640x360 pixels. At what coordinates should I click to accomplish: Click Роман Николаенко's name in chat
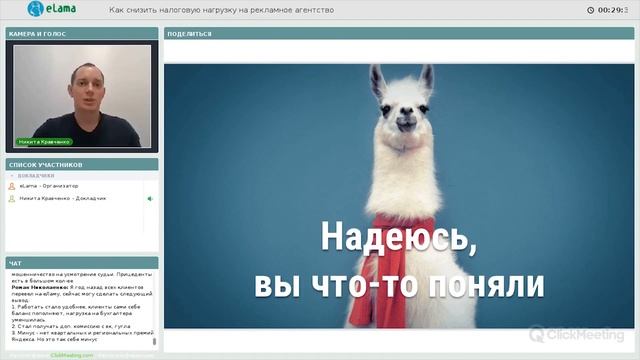[40, 287]
